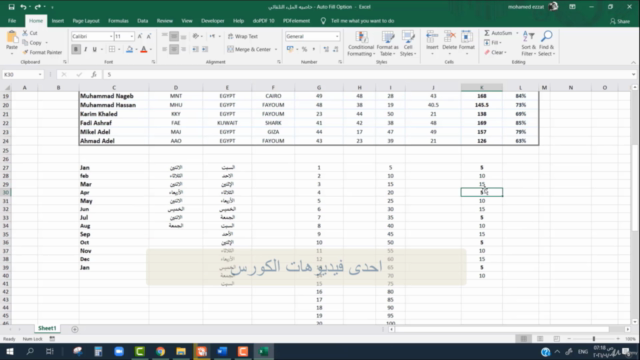This screenshot has width=640, height=360.
Task: Click Increase Font Size icon
Action: coord(140,36)
